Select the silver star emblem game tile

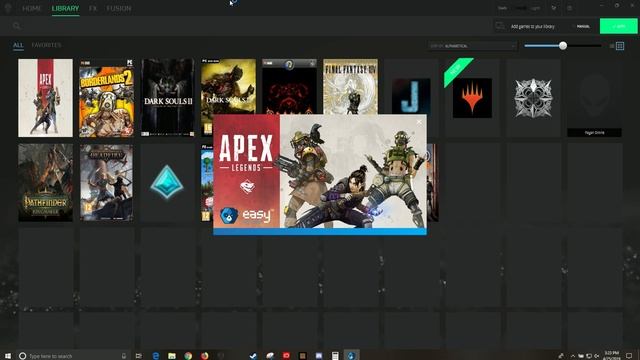click(x=533, y=98)
